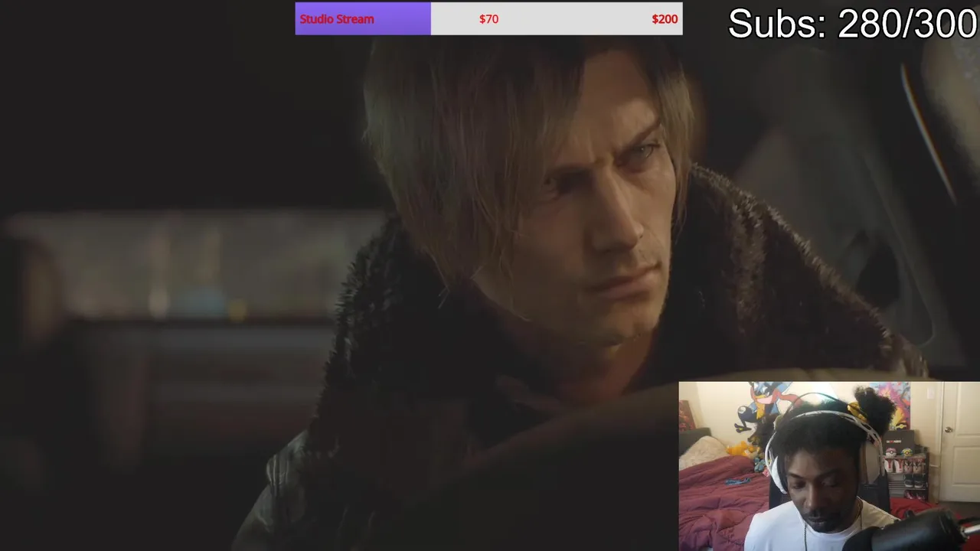Screen dimensions: 980x551
Task: Click the "Studio Stream" goal label
Action: (337, 19)
